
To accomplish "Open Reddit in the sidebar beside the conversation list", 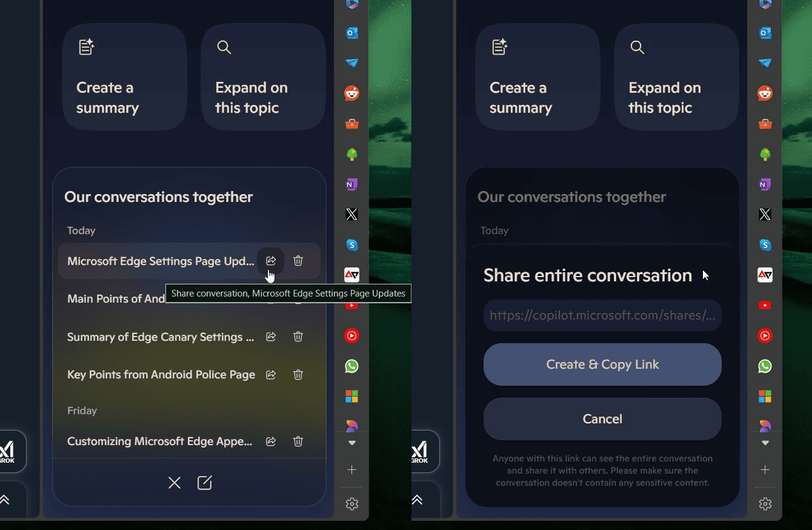I will click(352, 93).
